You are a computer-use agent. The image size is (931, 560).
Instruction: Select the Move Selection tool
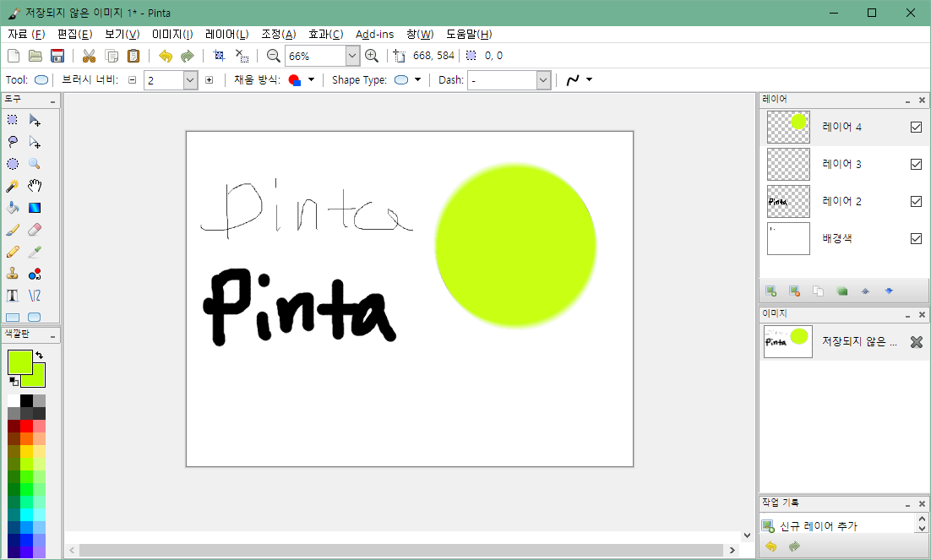tap(35, 142)
